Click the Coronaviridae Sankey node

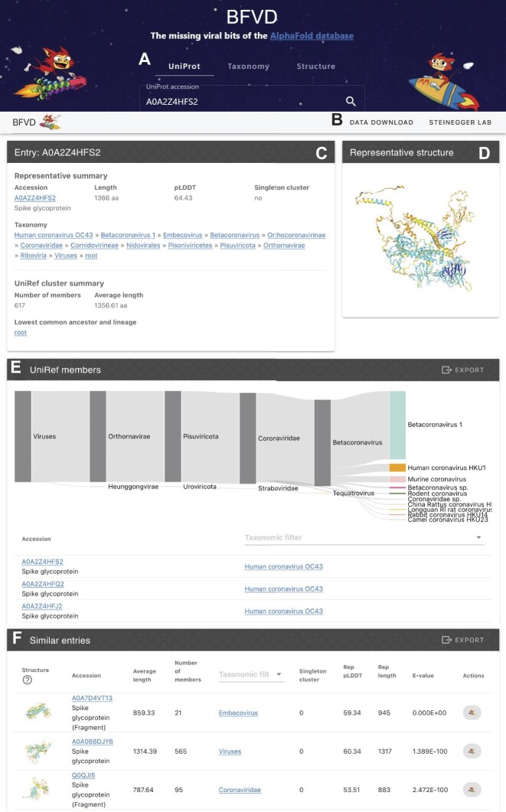pyautogui.click(x=247, y=438)
